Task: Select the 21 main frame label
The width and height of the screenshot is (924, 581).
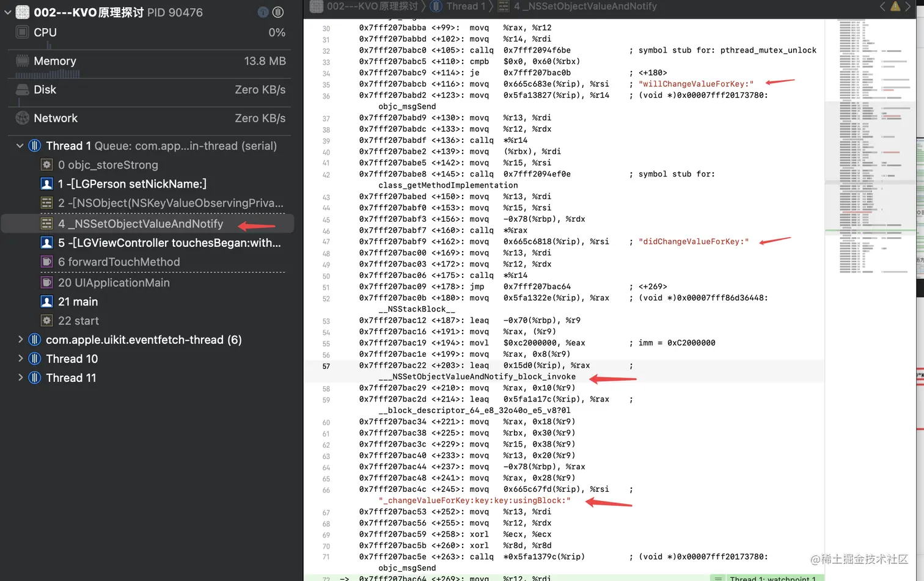Action: (x=78, y=302)
